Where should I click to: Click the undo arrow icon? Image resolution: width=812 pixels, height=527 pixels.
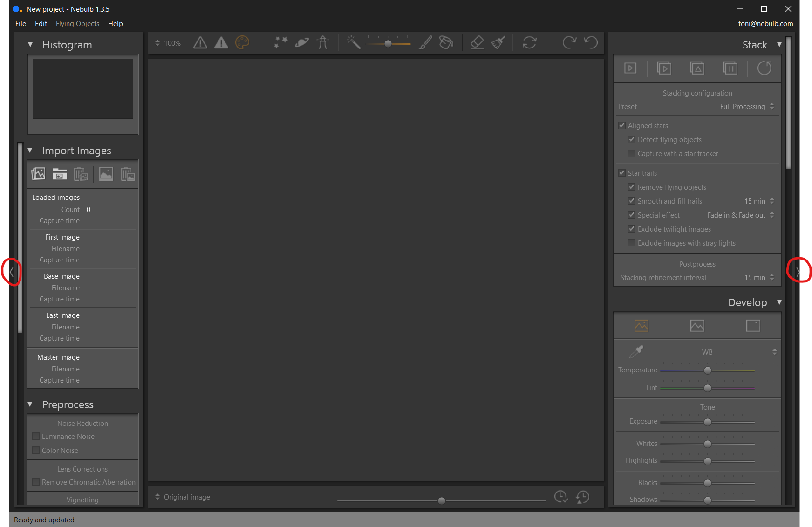[591, 43]
